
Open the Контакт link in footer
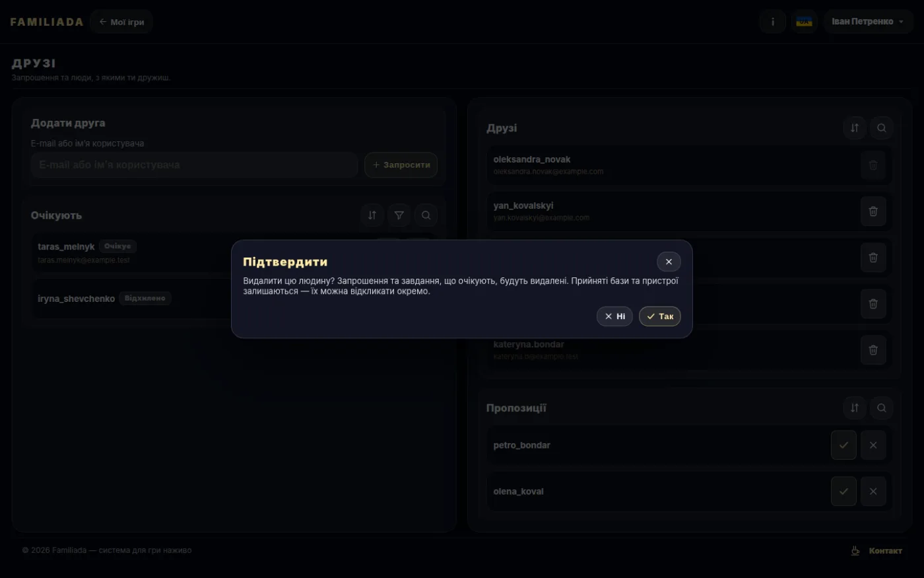click(885, 551)
